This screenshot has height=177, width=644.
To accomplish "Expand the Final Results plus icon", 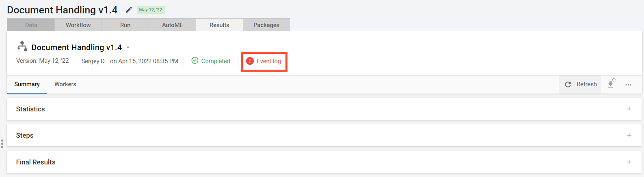I will tap(629, 162).
